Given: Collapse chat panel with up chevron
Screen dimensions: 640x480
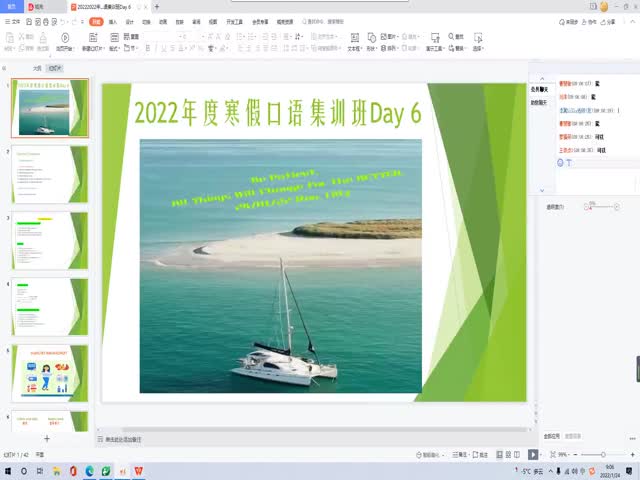Looking at the screenshot, I should 542,80.
